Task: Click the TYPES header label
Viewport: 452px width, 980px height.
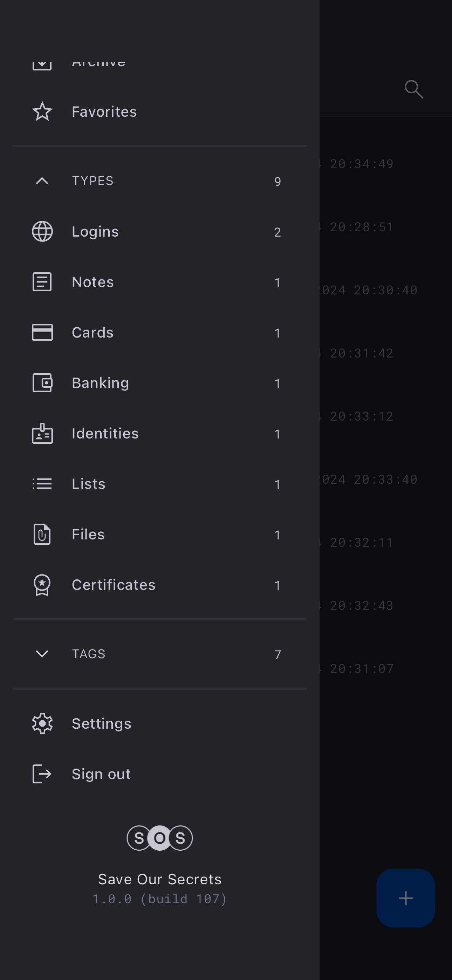Action: [93, 181]
